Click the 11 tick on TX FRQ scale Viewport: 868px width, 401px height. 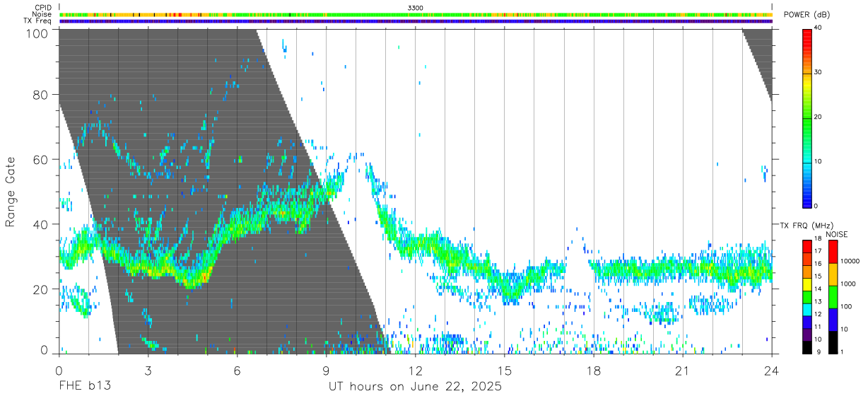click(817, 327)
